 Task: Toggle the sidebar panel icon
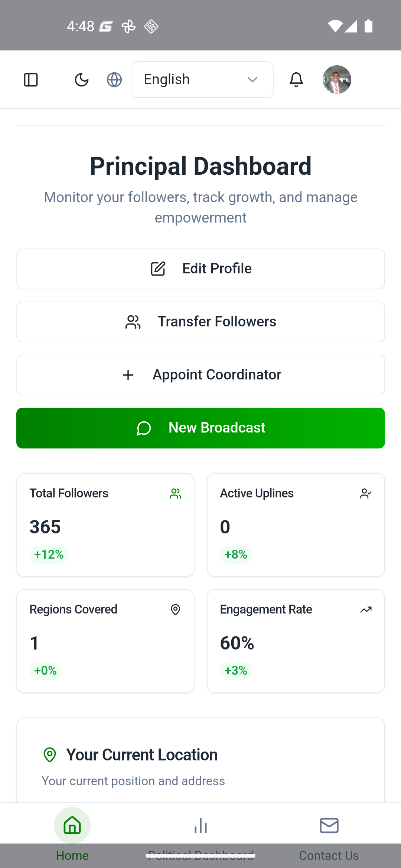tap(31, 80)
